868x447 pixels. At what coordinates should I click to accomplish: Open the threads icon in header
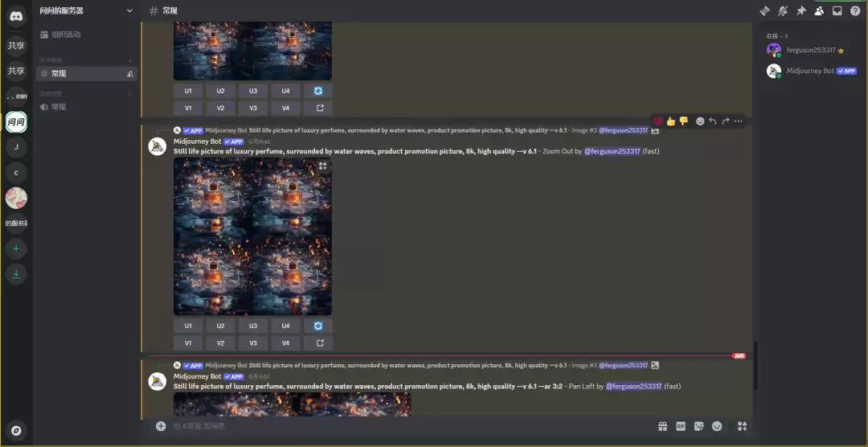pyautogui.click(x=764, y=10)
